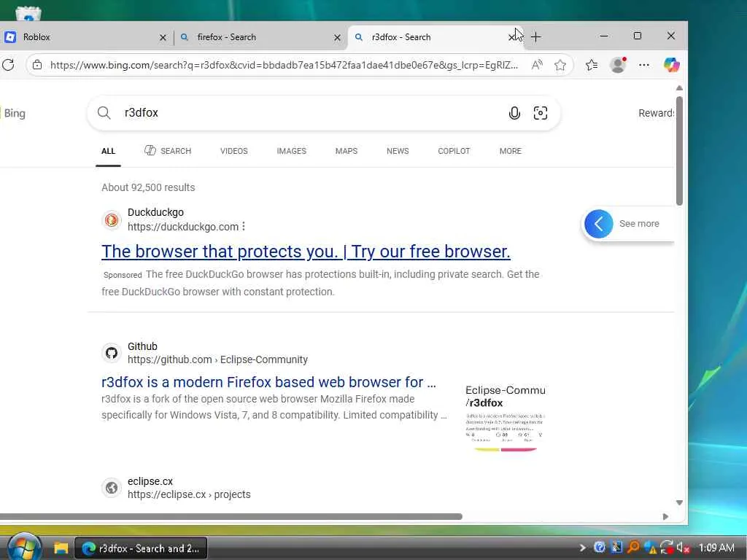Open the Recycle Bin desktop icon
747x560 pixels.
pos(28,13)
